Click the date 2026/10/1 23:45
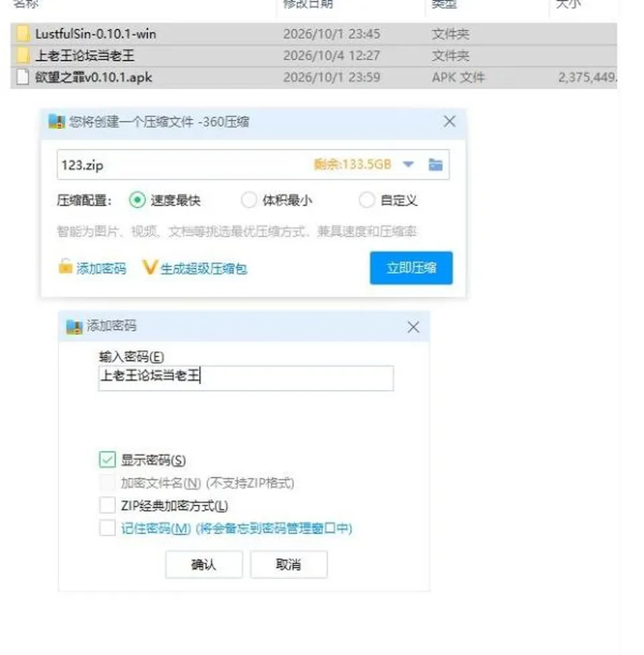This screenshot has width=644, height=655. coord(331,34)
